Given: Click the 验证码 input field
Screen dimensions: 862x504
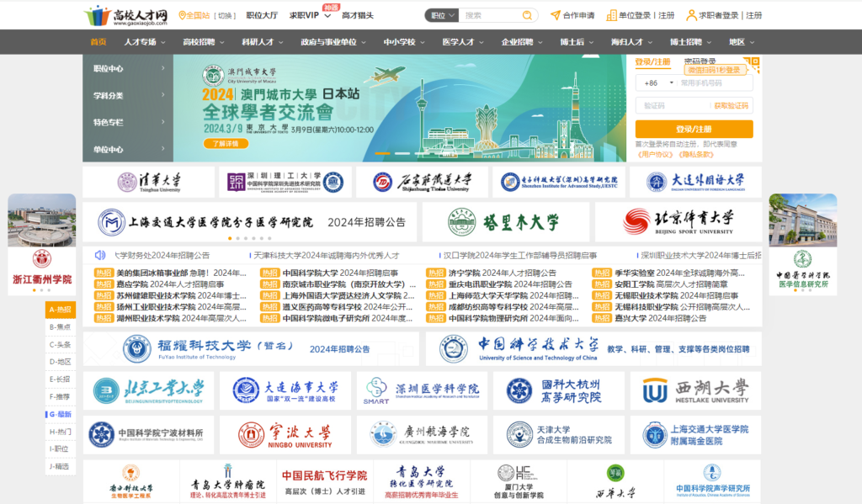Looking at the screenshot, I should pyautogui.click(x=673, y=105).
